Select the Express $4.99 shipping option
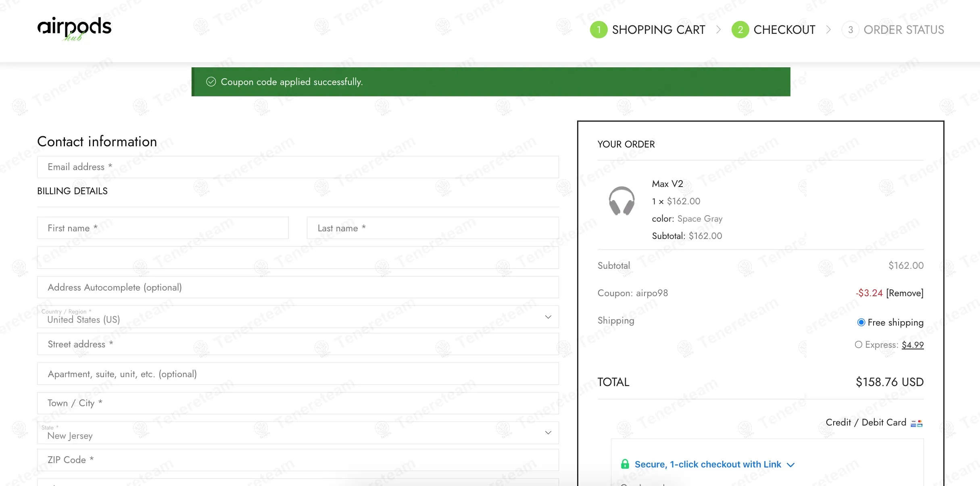Screen dimensions: 980x486 point(859,345)
